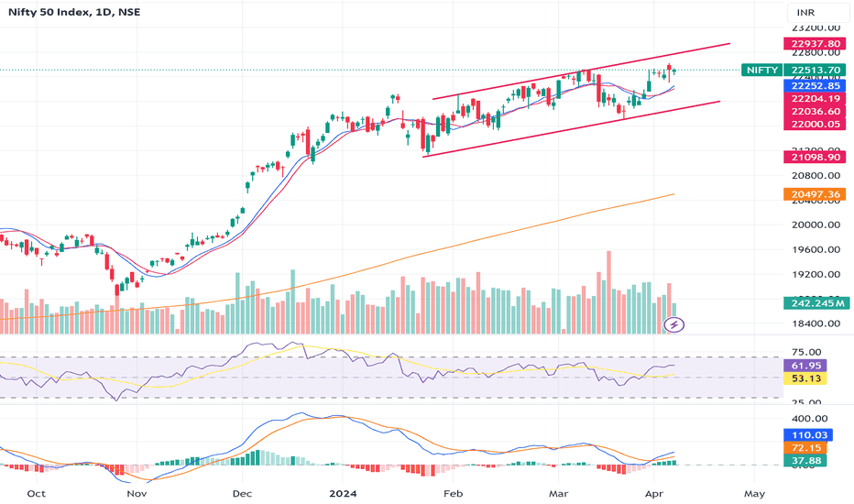The image size is (854, 504).
Task: Click the 22937.80 red price label
Action: click(815, 44)
